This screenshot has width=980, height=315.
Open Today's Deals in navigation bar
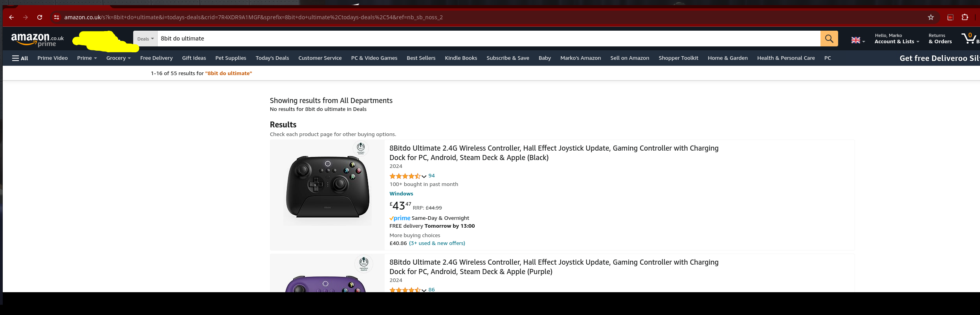(272, 58)
